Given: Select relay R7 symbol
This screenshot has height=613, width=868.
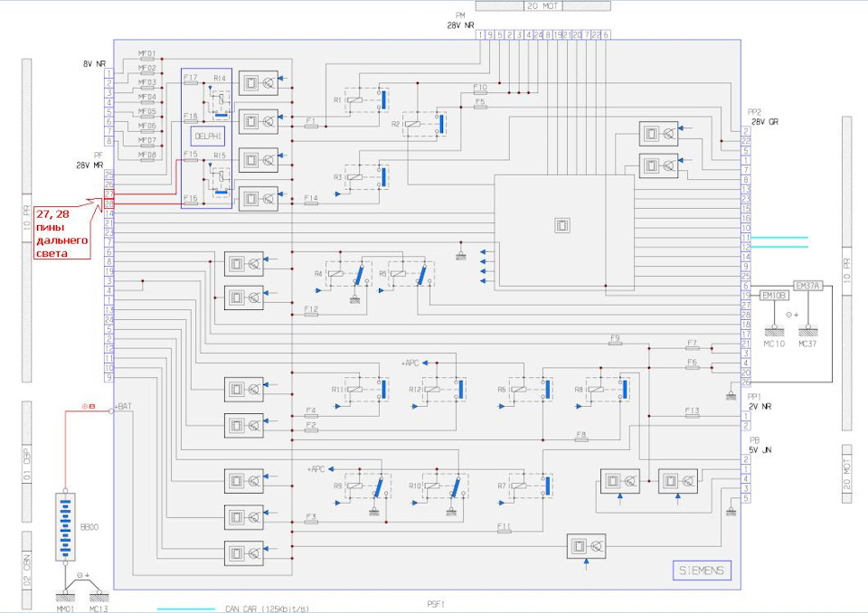Looking at the screenshot, I should pyautogui.click(x=531, y=486).
